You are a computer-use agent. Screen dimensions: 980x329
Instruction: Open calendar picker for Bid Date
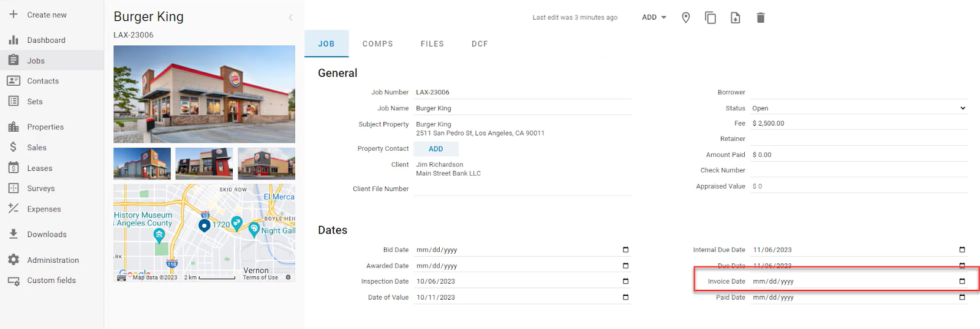625,250
